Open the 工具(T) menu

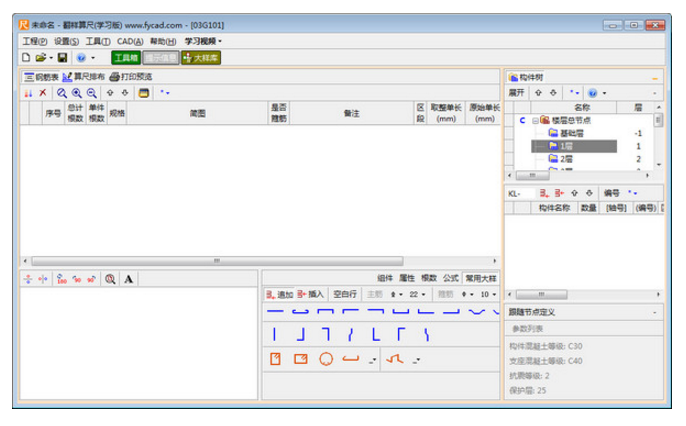coord(98,41)
